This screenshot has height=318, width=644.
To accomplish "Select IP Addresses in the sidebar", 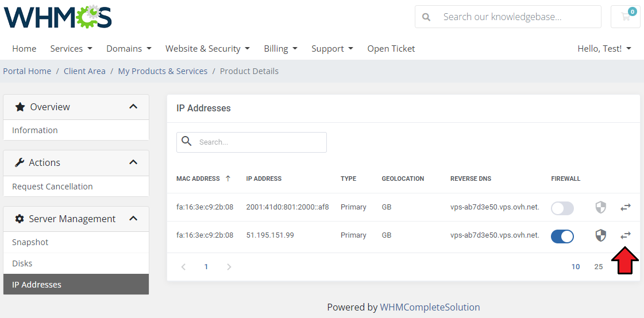I will pos(76,284).
